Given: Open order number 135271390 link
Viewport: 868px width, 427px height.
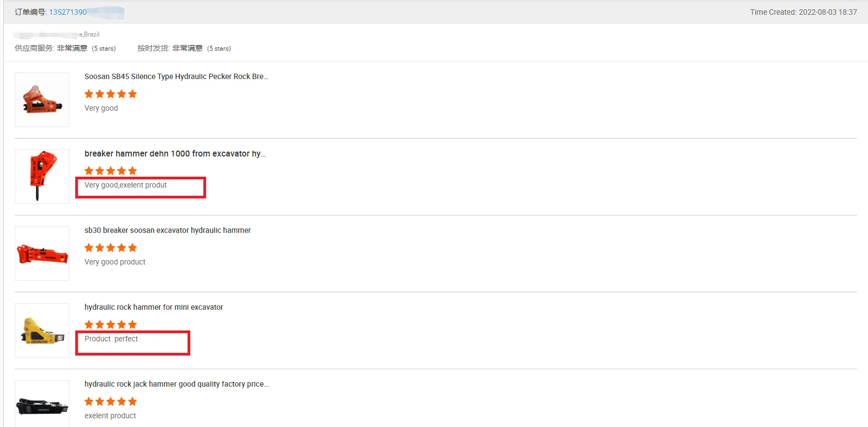Looking at the screenshot, I should click(x=68, y=12).
